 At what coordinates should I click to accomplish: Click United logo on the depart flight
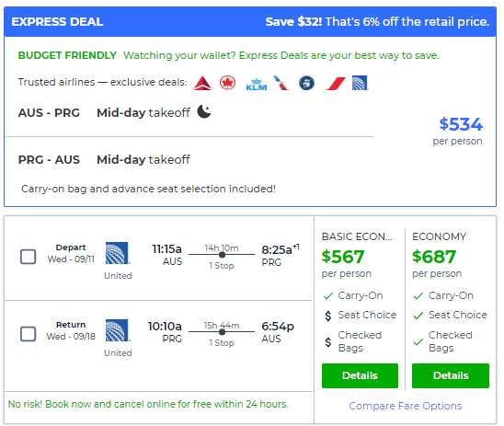[x=118, y=253]
